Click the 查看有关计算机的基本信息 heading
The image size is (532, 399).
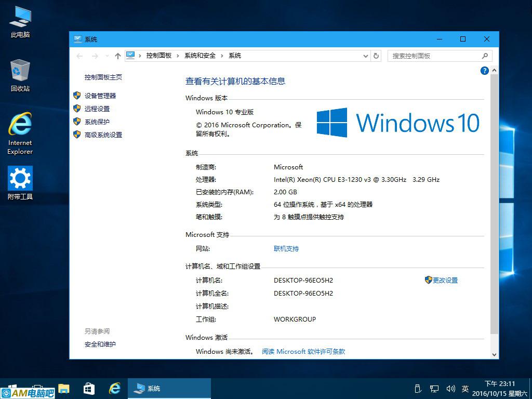(235, 81)
